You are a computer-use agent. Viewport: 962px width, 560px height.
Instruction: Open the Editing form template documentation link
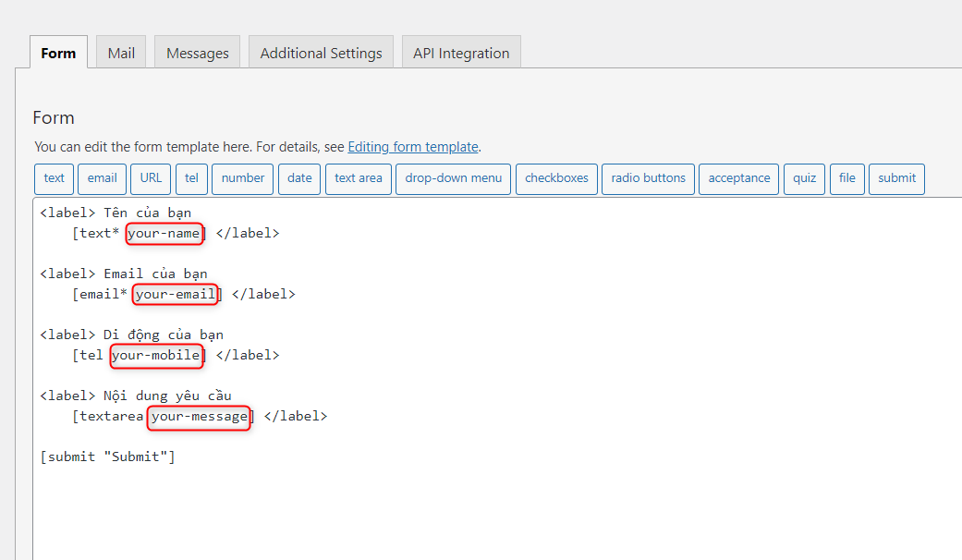413,146
